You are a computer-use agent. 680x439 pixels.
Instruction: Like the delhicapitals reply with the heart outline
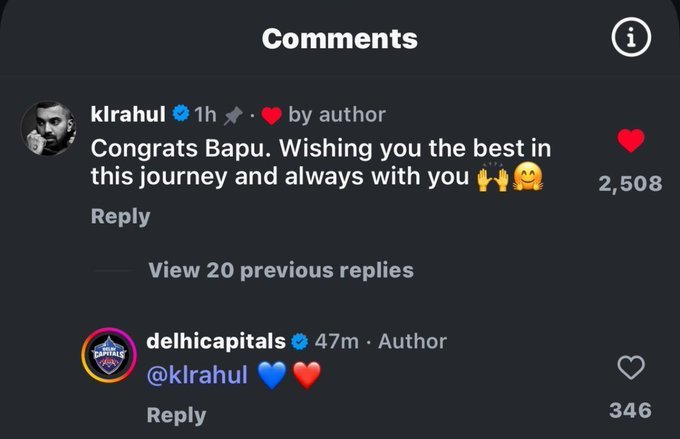tap(631, 367)
